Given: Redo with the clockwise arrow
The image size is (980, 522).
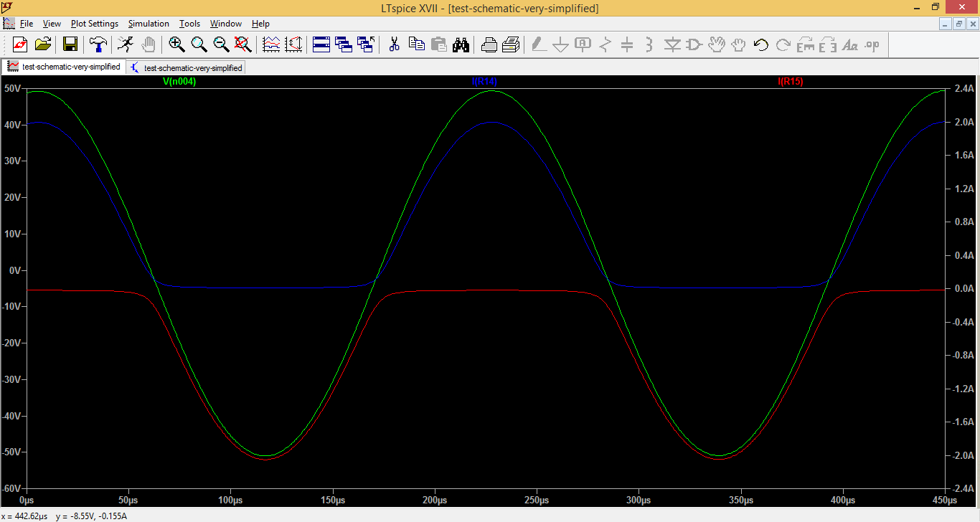Looking at the screenshot, I should point(783,44).
